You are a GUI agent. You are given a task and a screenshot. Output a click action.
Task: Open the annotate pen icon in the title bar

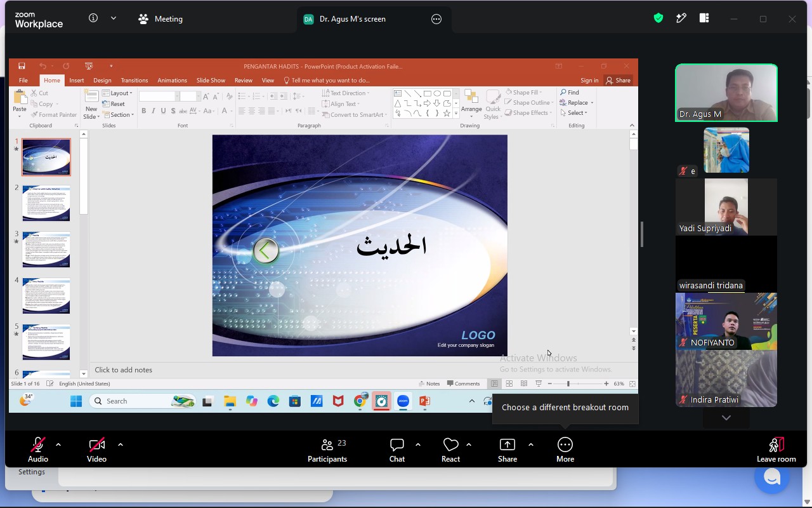tap(681, 18)
